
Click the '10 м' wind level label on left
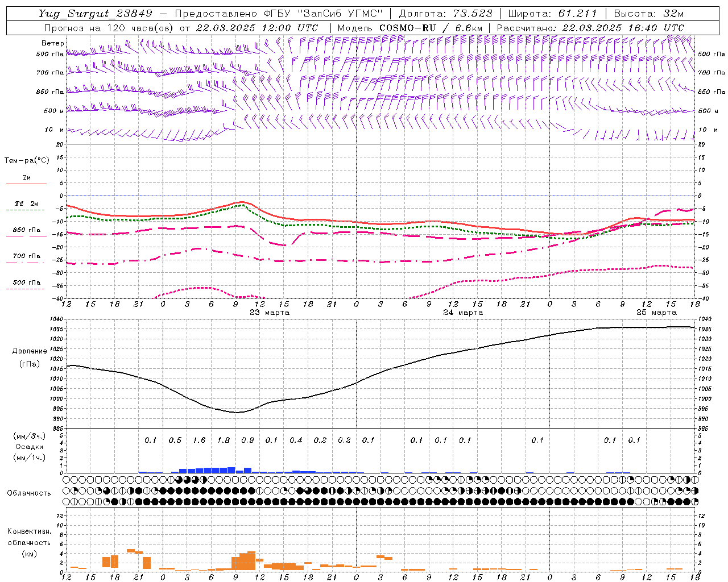click(x=54, y=130)
